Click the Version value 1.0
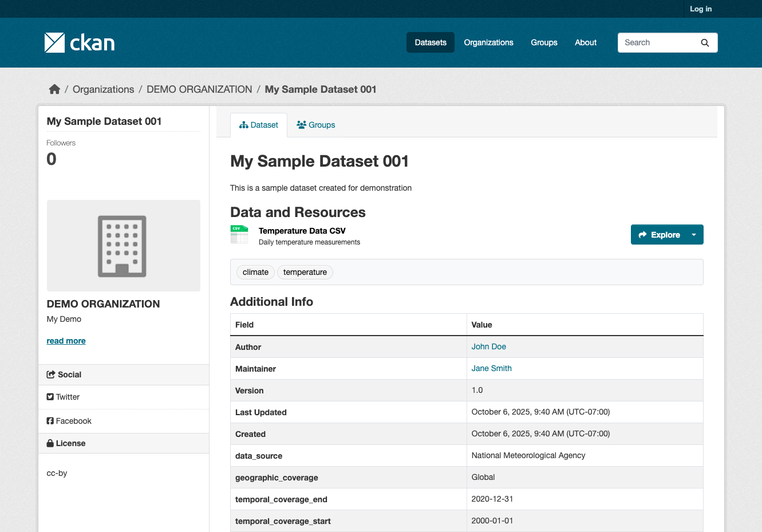 click(x=477, y=390)
